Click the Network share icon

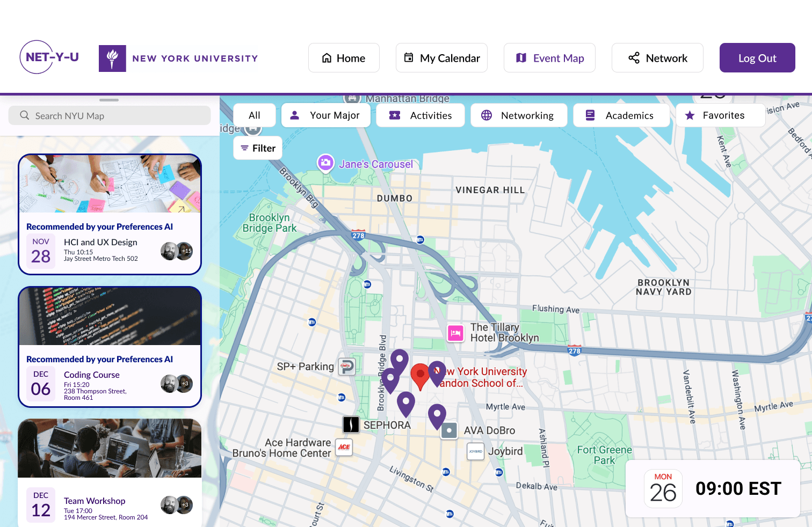tap(634, 57)
